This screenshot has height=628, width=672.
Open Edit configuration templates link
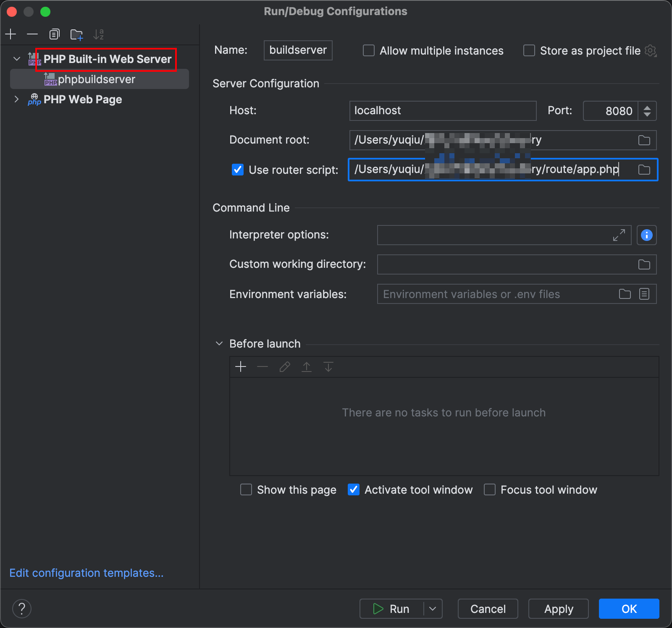[x=87, y=573]
